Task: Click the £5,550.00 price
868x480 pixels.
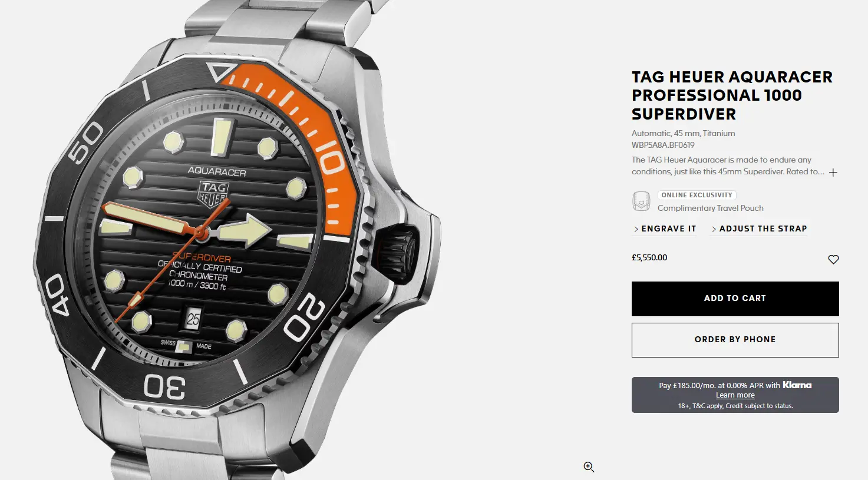Action: (649, 257)
